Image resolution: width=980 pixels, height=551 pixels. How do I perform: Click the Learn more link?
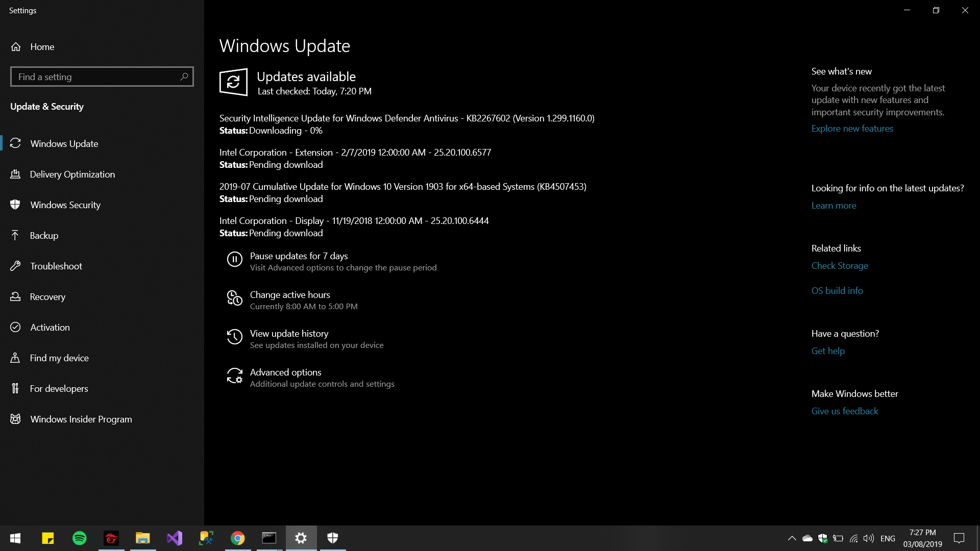(834, 205)
